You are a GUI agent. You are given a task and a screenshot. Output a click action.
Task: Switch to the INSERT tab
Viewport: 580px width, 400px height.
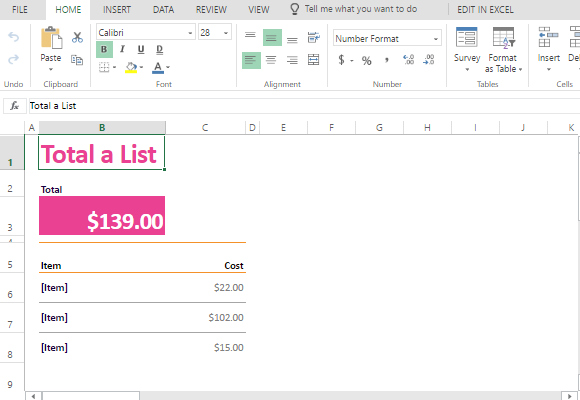click(x=117, y=10)
